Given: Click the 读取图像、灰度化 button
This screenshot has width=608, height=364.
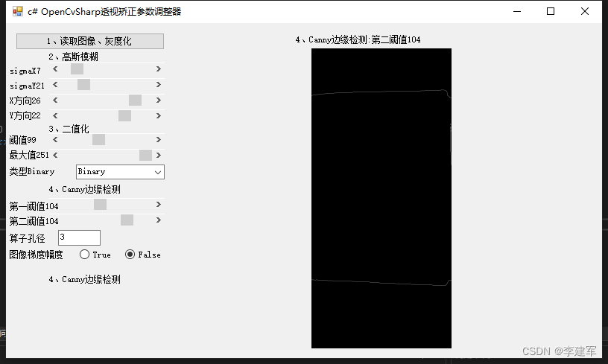Looking at the screenshot, I should click(x=90, y=41).
